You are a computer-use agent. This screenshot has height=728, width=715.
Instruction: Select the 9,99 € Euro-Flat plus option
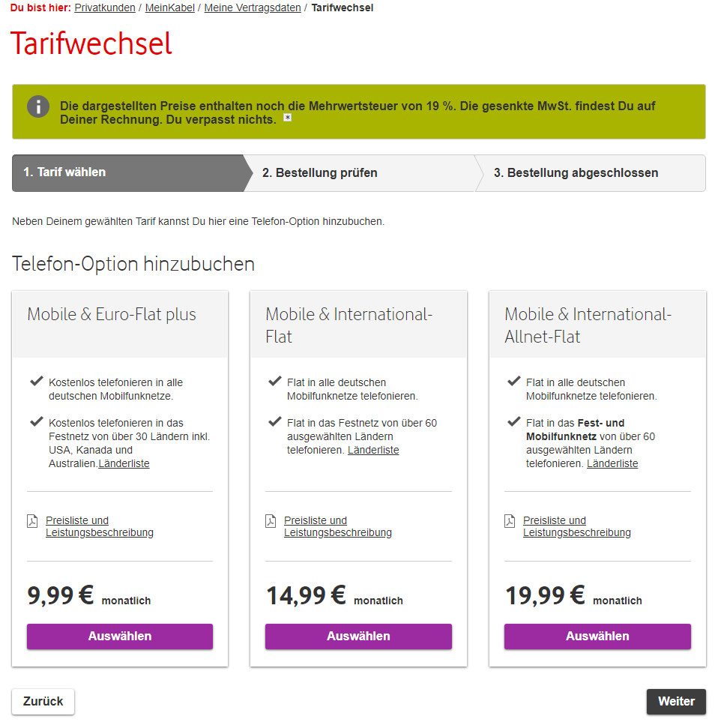pyautogui.click(x=120, y=636)
